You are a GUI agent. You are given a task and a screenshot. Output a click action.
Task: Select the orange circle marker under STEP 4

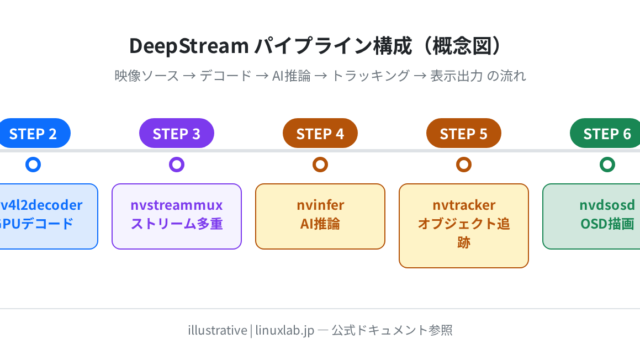pos(320,164)
